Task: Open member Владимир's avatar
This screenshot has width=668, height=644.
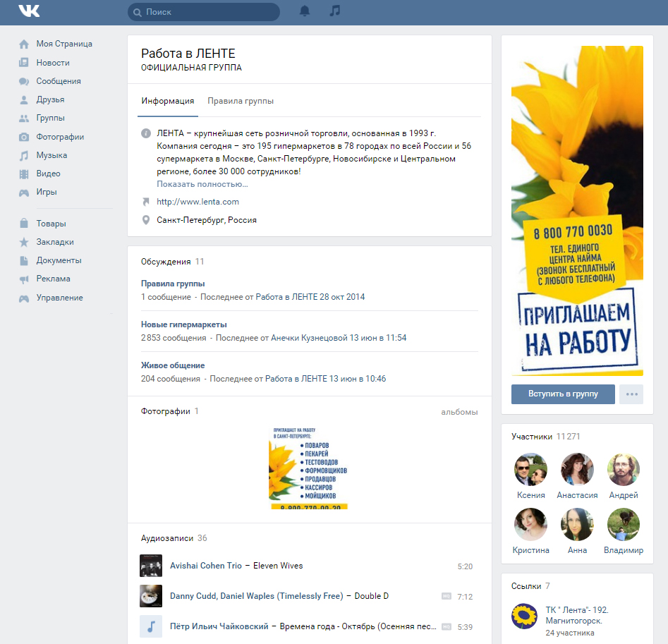Action: point(624,524)
